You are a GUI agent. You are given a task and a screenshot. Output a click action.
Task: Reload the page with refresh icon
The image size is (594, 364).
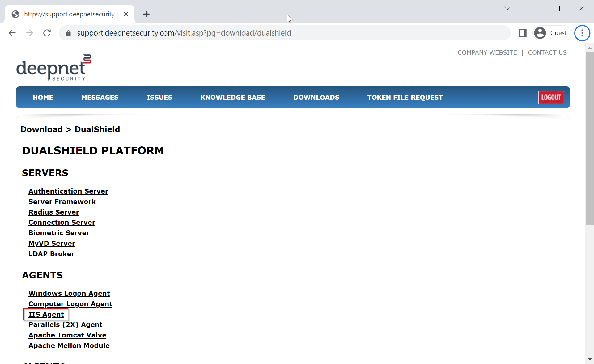[x=47, y=33]
